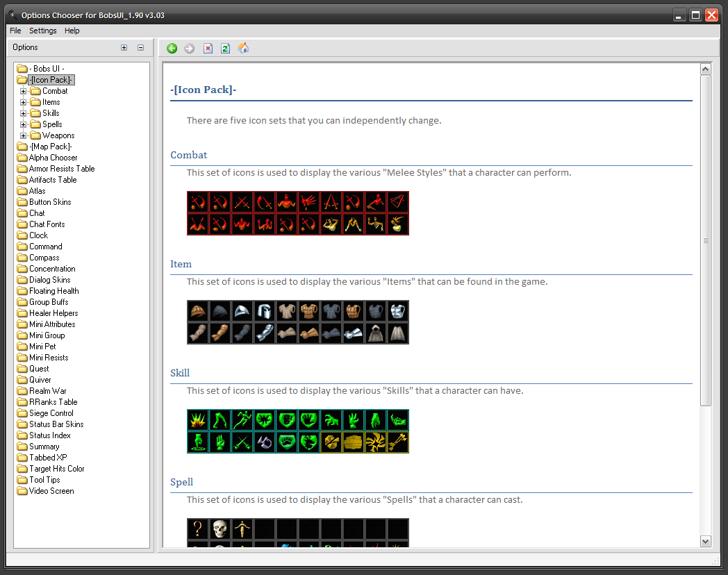The height and width of the screenshot is (575, 728).
Task: Click the vertical scrollbar thumb
Action: [x=705, y=240]
